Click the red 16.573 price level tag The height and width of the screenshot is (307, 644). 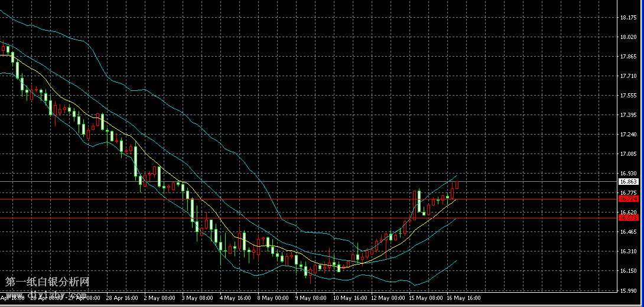[627, 218]
